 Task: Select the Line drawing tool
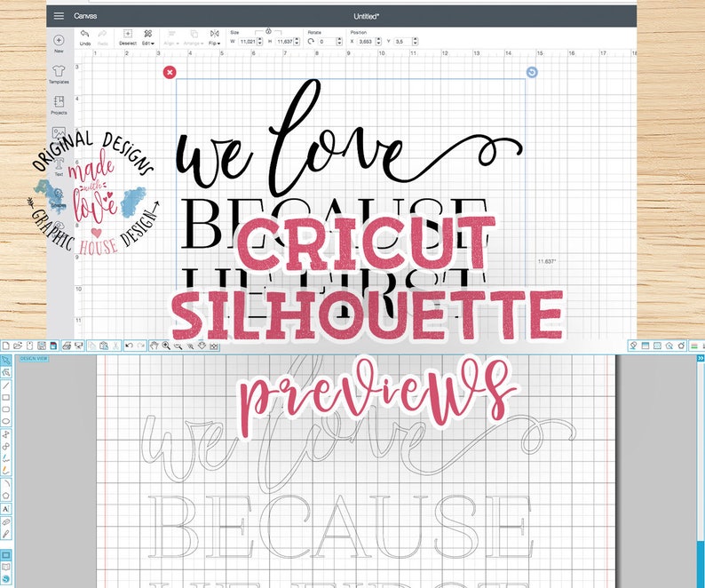coord(6,386)
